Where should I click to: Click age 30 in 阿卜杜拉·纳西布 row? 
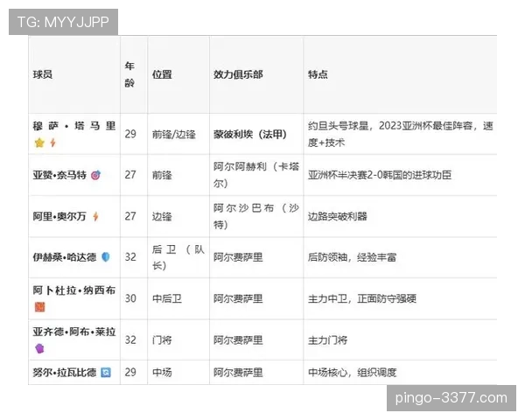[x=130, y=298]
